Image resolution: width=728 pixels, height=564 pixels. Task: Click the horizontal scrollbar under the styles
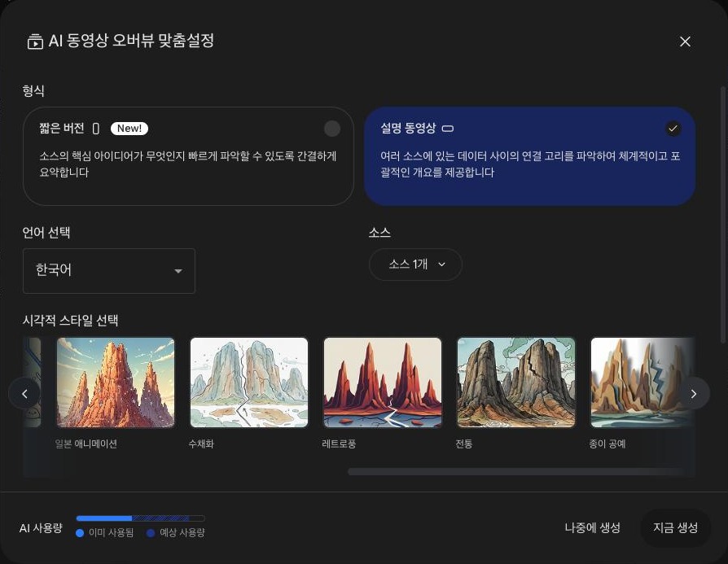(521, 471)
